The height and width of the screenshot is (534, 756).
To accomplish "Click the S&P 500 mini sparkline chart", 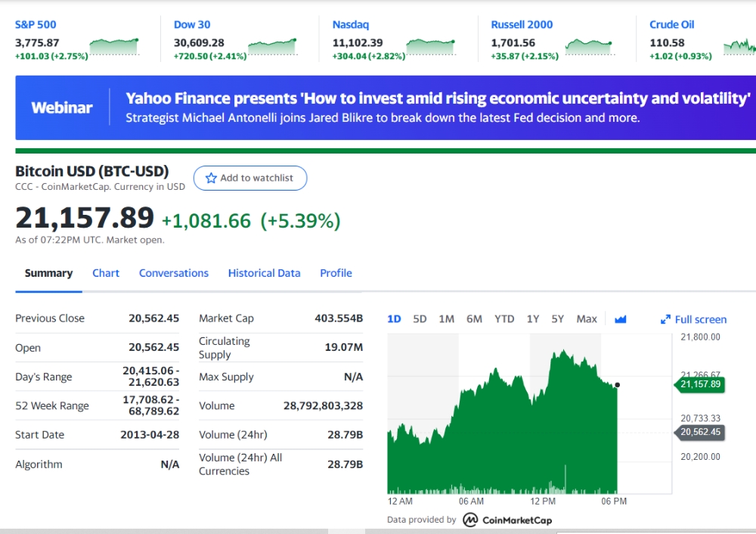I will (114, 48).
